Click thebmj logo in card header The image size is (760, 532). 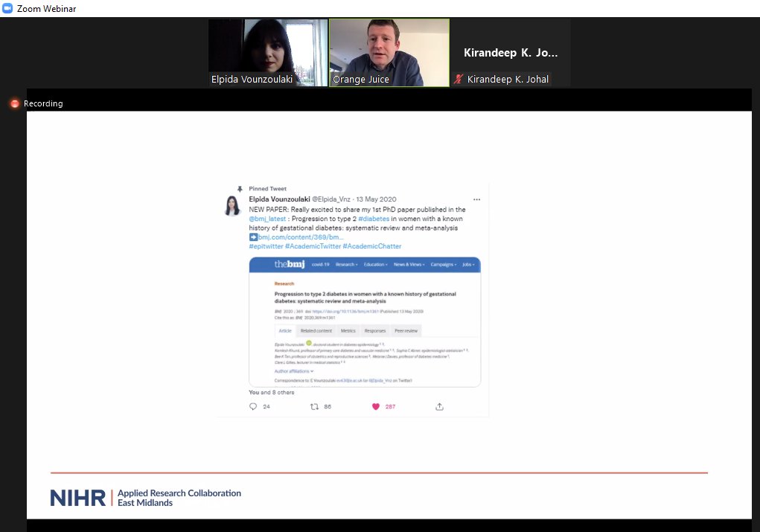coord(290,264)
